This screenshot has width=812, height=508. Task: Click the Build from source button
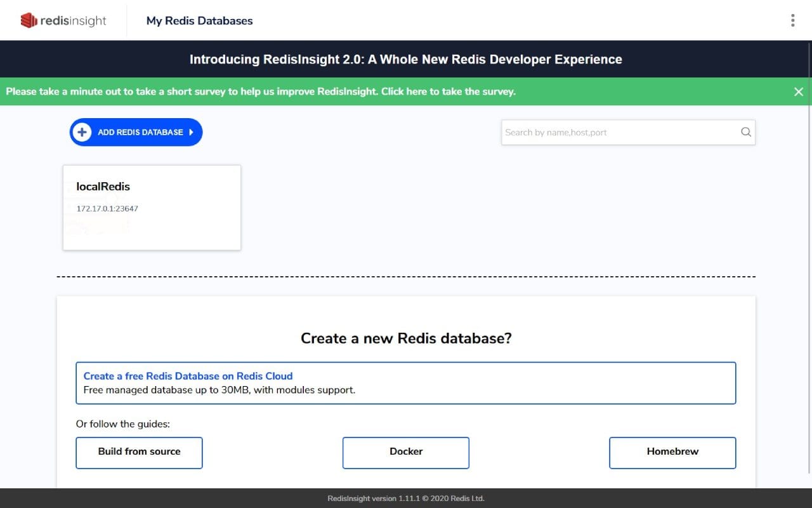[x=139, y=452]
